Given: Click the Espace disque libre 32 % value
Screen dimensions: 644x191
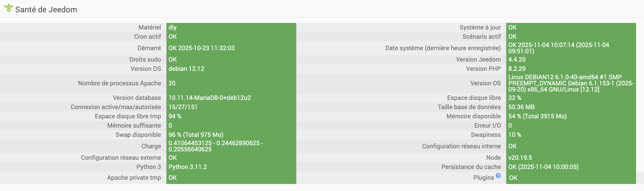Looking at the screenshot, I should 515,98.
